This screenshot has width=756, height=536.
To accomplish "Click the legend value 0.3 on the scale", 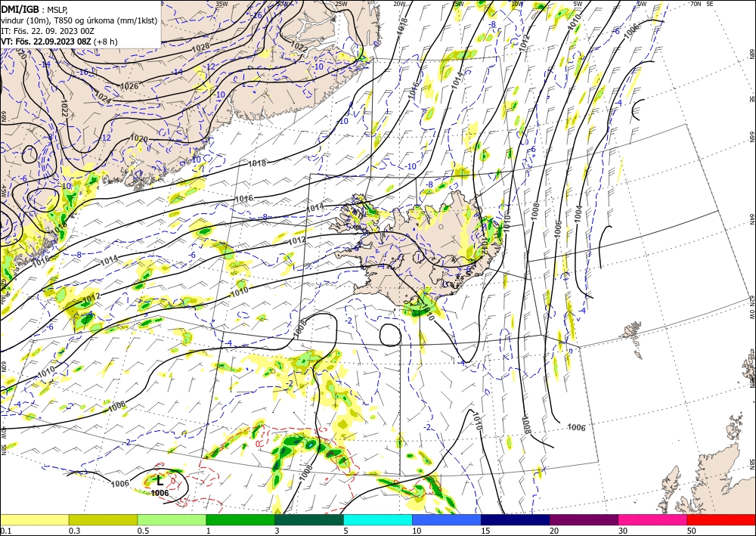I will 74,531.
